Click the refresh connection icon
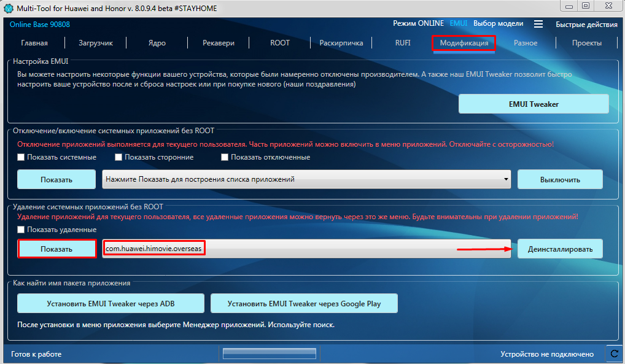The image size is (625, 364). click(x=615, y=354)
